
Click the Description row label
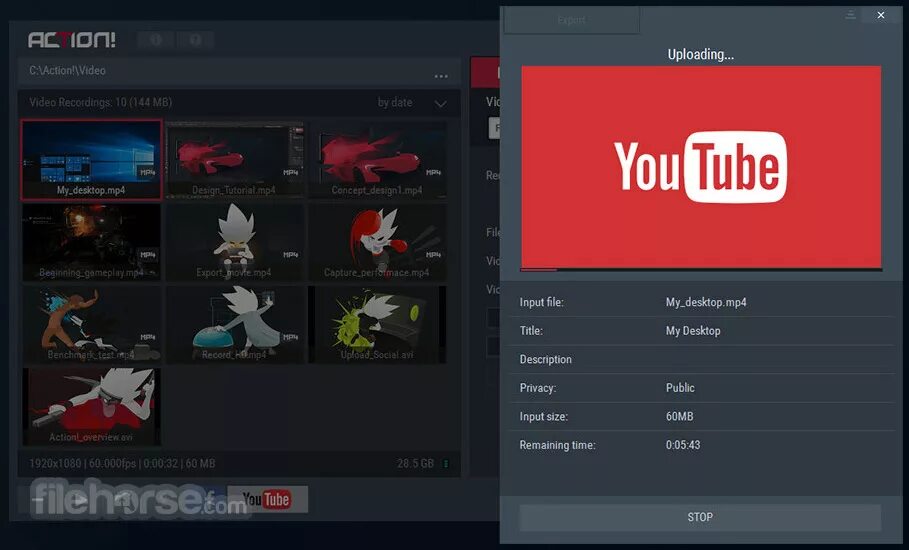point(546,359)
